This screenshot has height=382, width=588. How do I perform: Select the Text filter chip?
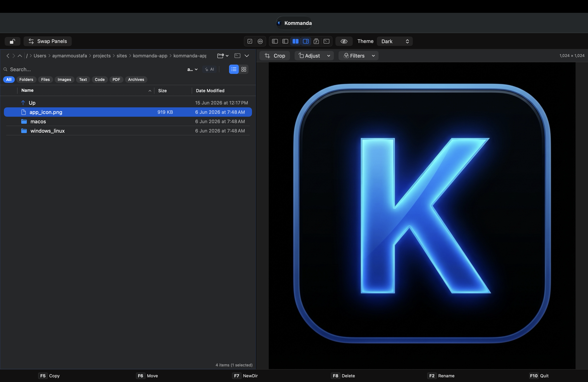pyautogui.click(x=83, y=80)
